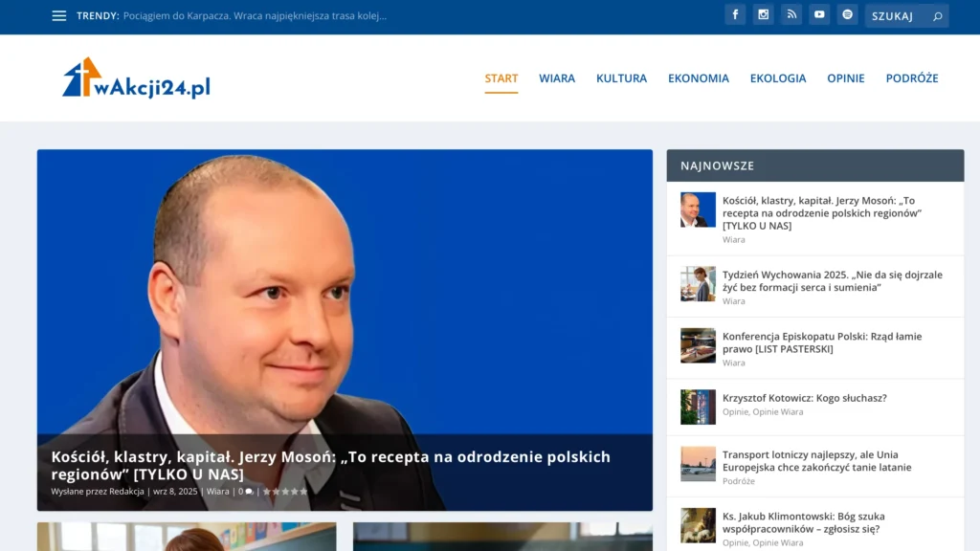The image size is (980, 551).
Task: Go to the START menu tab
Action: pos(501,78)
